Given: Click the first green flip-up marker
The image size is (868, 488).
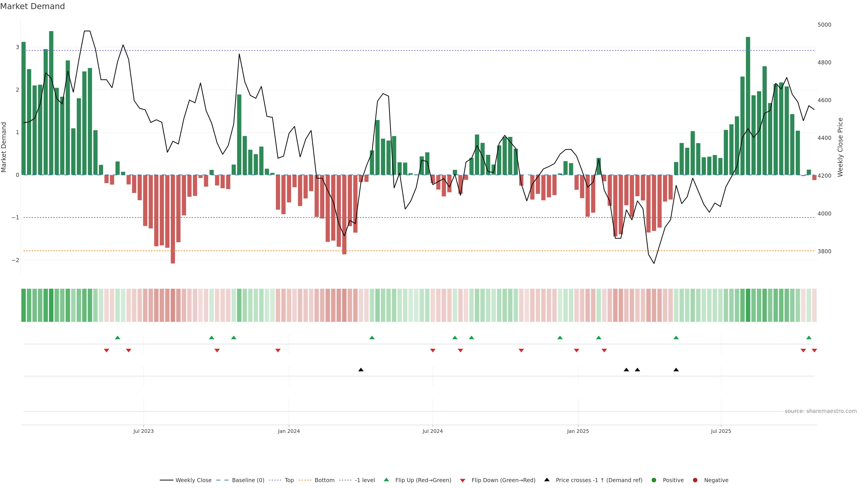Looking at the screenshot, I should click(118, 338).
